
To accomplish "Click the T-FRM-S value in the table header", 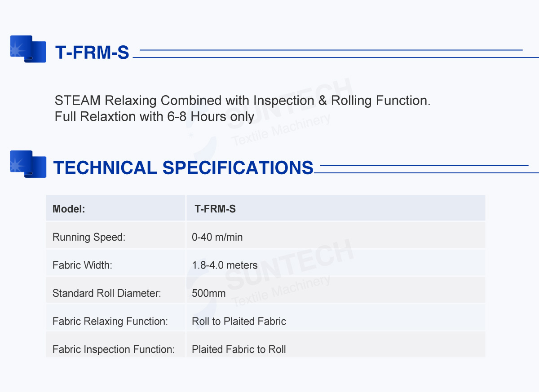I will 215,209.
